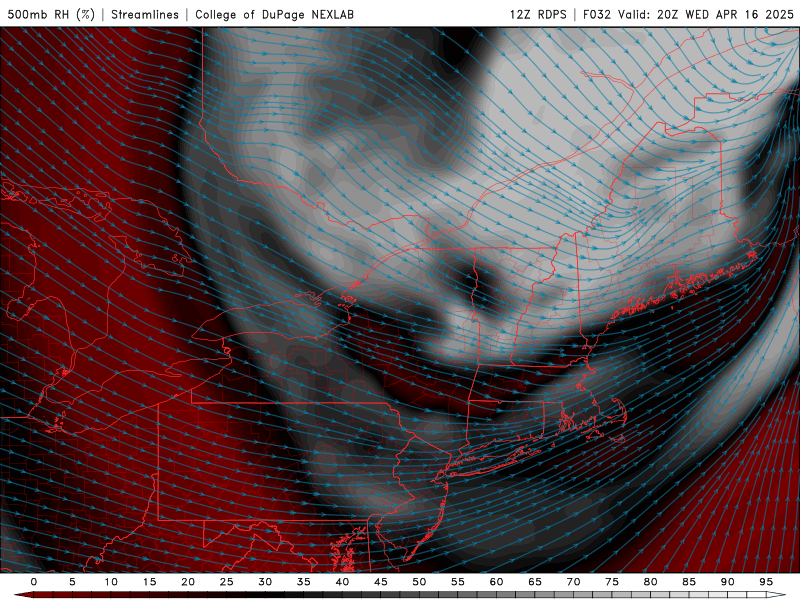The height and width of the screenshot is (600, 800).
Task: Click "College of DuPage NEXLAB" text
Action: pyautogui.click(x=274, y=14)
